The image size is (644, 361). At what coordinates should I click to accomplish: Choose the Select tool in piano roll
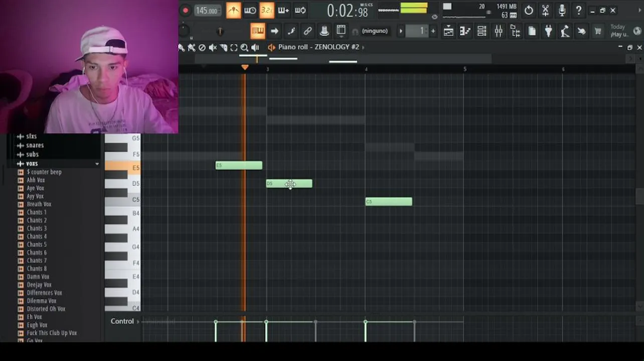pos(234,48)
